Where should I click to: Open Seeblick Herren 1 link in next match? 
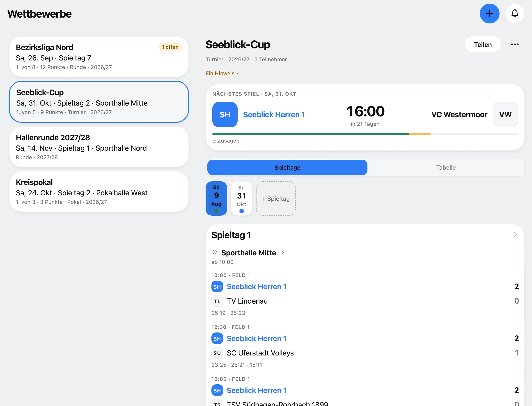(274, 115)
